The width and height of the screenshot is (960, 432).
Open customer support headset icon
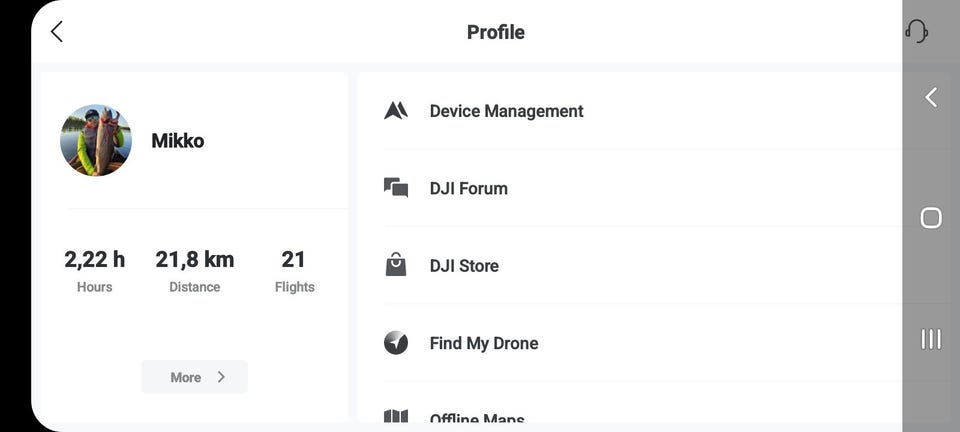[x=916, y=32]
